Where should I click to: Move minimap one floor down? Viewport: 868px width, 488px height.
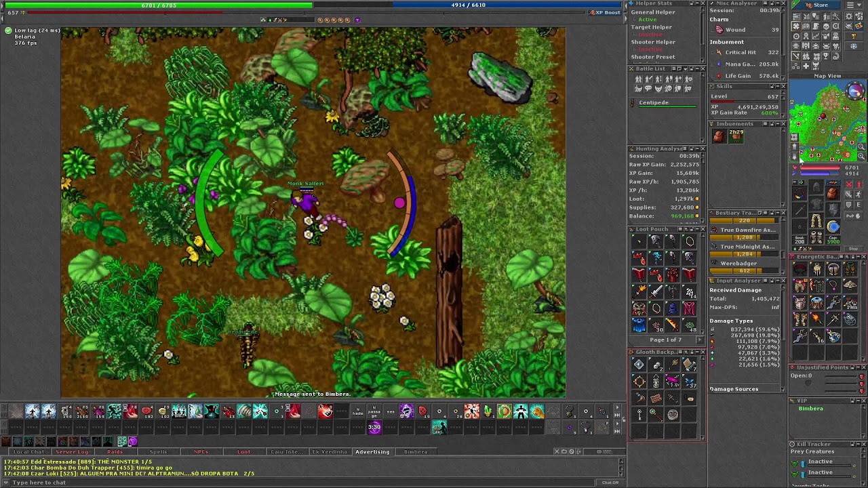click(794, 157)
